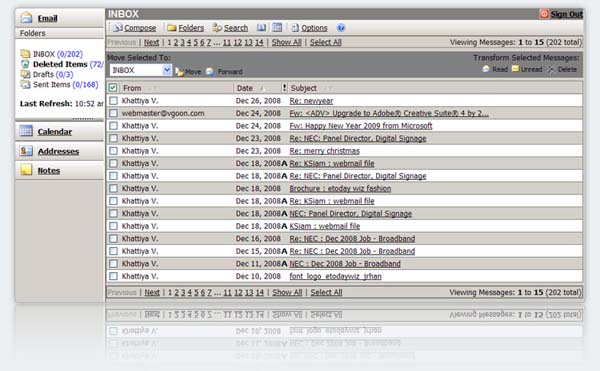This screenshot has width=600, height=371.
Task: Open the Re: merry christmas message link
Action: (324, 151)
